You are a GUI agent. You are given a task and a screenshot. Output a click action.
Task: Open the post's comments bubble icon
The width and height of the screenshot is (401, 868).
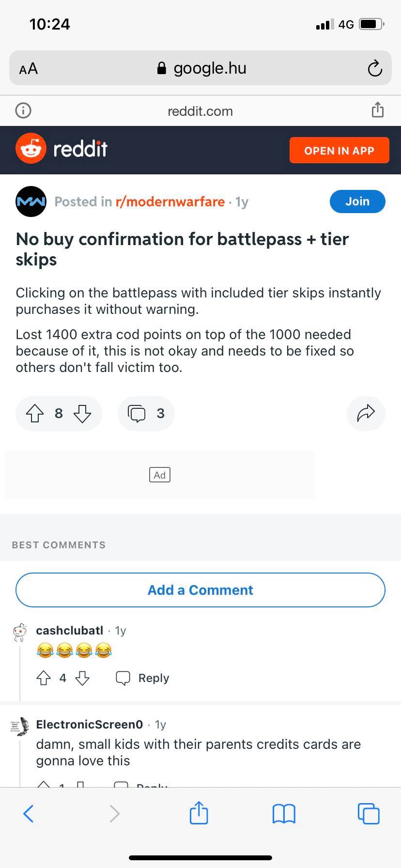coord(137,414)
